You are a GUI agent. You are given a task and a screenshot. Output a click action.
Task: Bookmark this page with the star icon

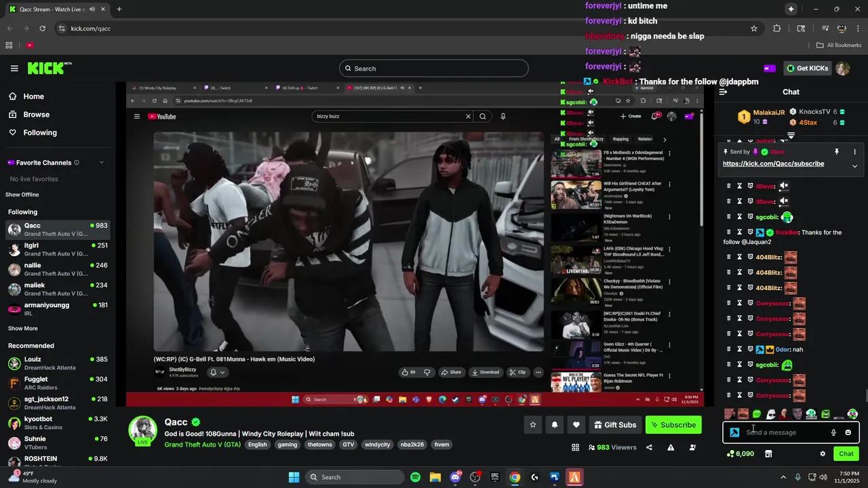pos(753,28)
